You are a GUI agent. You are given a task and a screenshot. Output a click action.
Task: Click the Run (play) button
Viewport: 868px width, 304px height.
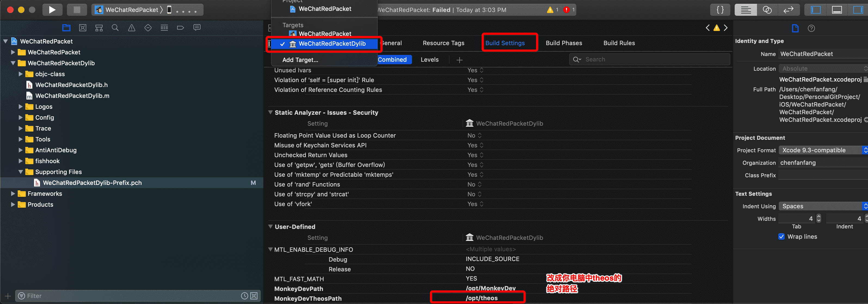[52, 10]
